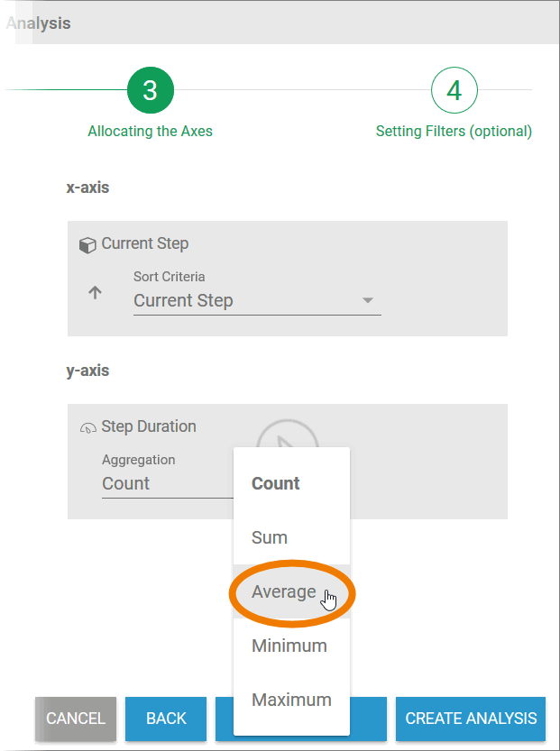This screenshot has width=560, height=751.
Task: Go back with the BACK button
Action: point(166,719)
